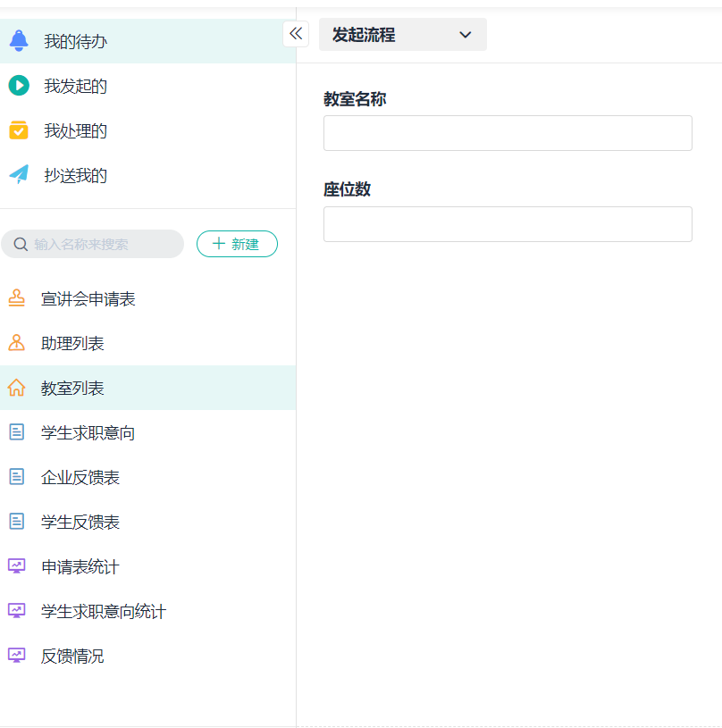Image resolution: width=722 pixels, height=728 pixels.
Task: Click the house icon beside 教室列表
Action: 16,388
